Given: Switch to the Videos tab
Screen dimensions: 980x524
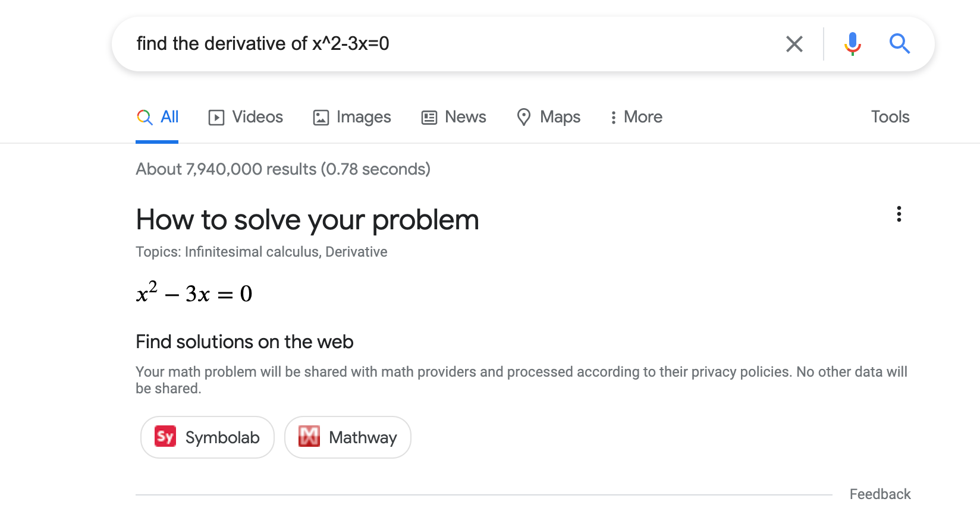Looking at the screenshot, I should coord(246,117).
